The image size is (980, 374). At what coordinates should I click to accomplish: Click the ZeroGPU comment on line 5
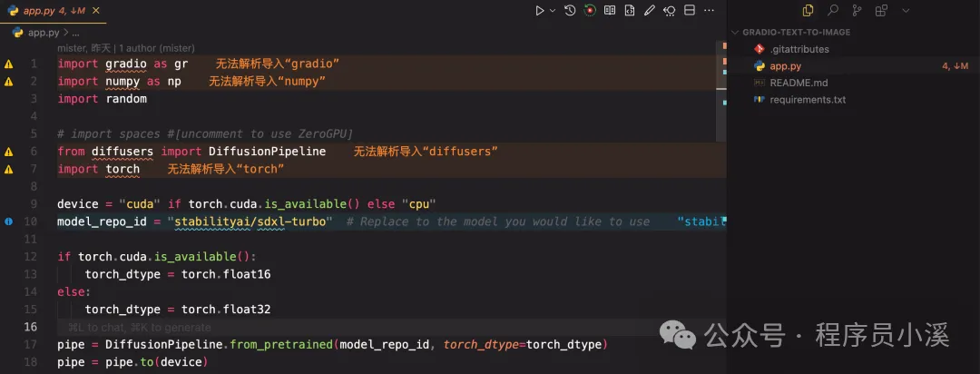[x=205, y=133]
